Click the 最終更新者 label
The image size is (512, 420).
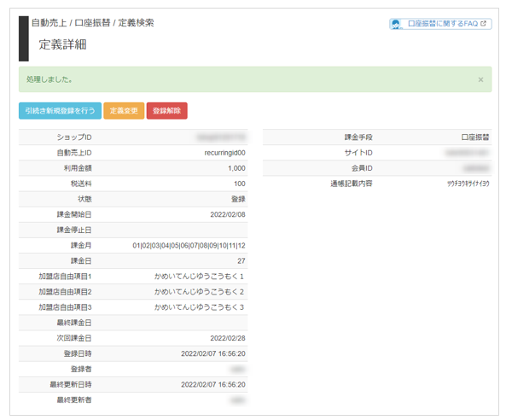[74, 400]
